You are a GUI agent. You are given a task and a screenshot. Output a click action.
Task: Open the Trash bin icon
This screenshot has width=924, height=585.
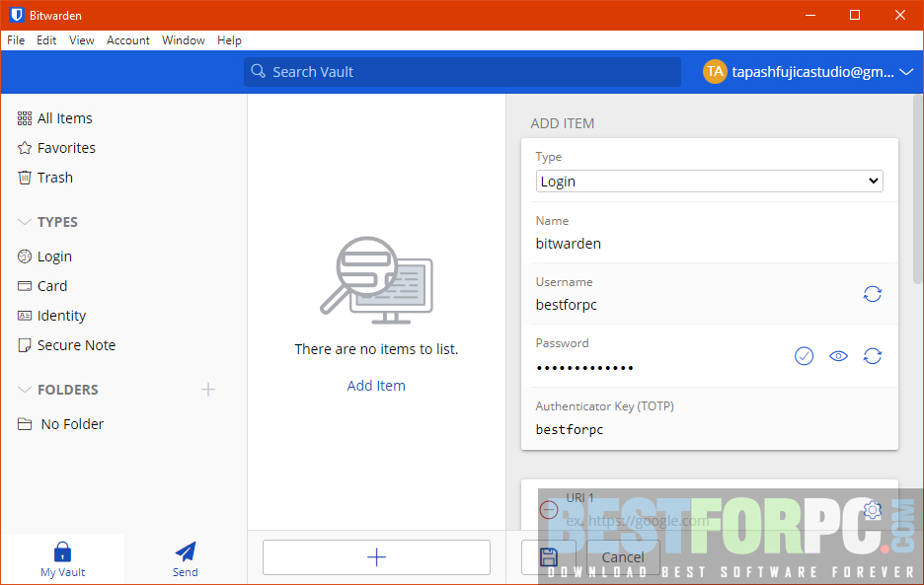tap(24, 178)
